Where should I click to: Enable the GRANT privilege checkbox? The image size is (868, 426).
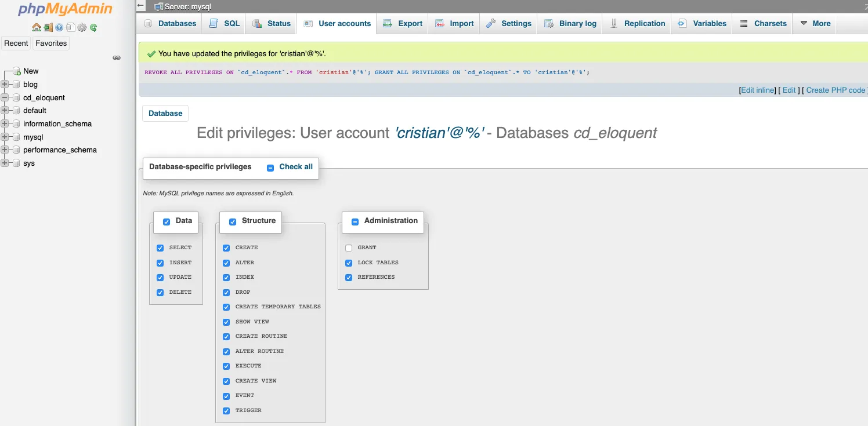pyautogui.click(x=349, y=248)
